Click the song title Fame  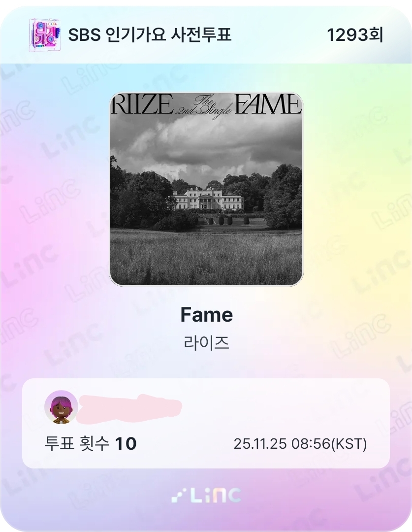206,314
